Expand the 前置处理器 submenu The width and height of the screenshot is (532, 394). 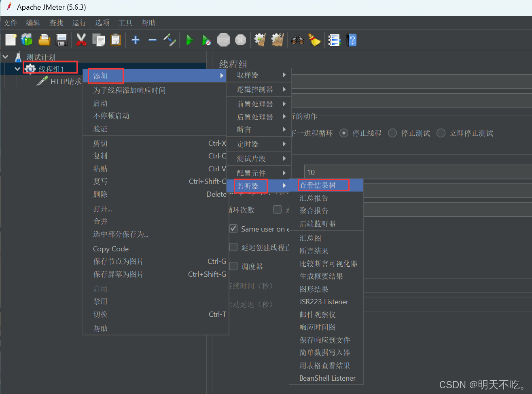click(259, 104)
